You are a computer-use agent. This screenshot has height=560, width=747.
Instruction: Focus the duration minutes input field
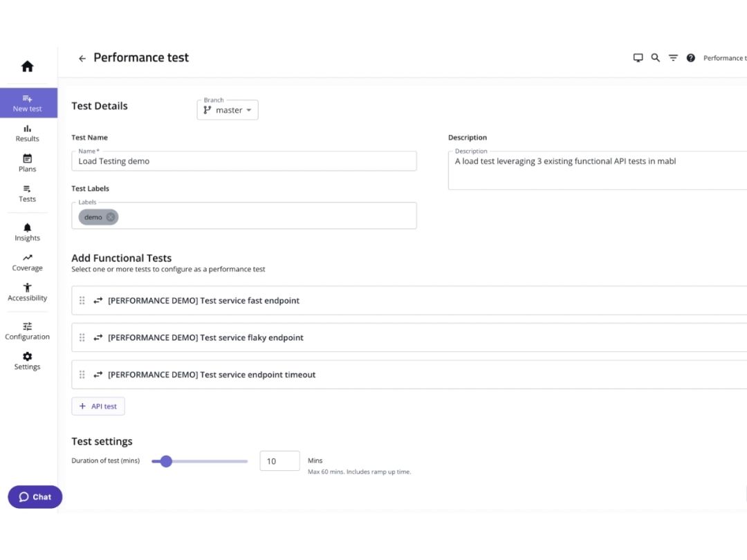(279, 461)
